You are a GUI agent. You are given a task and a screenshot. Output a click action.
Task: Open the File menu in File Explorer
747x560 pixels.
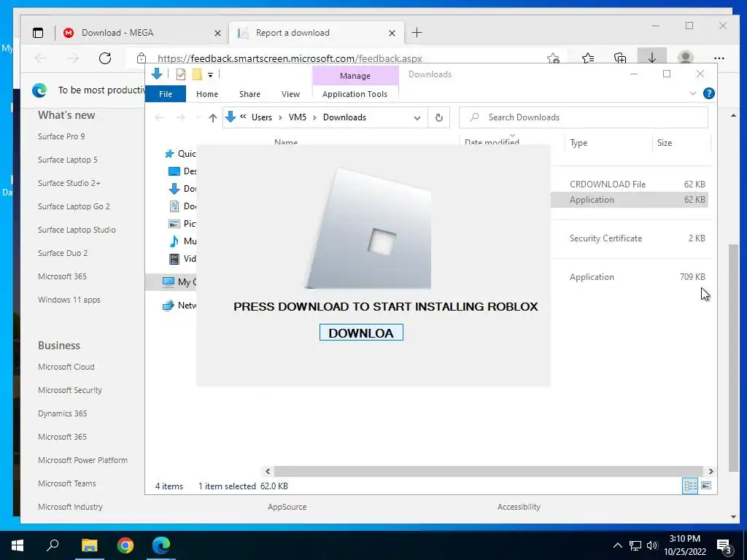coord(166,94)
